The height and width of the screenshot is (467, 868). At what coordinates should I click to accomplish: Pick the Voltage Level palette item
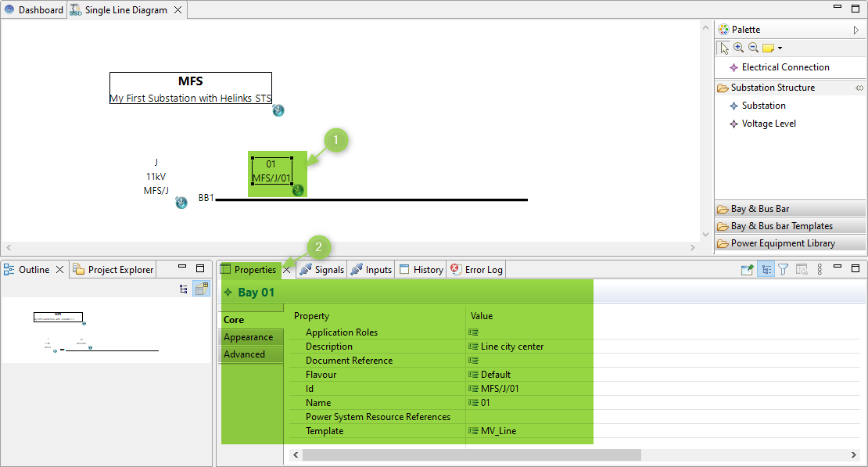(769, 124)
